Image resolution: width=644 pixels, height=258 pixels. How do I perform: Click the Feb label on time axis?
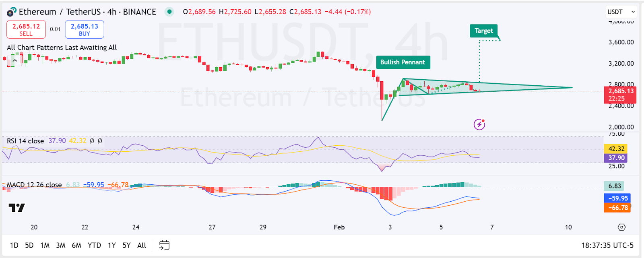[339, 227]
